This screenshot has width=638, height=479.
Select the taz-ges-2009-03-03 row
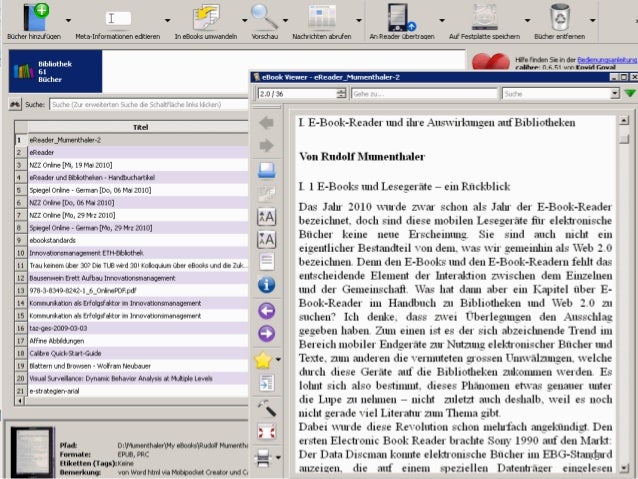coord(138,328)
